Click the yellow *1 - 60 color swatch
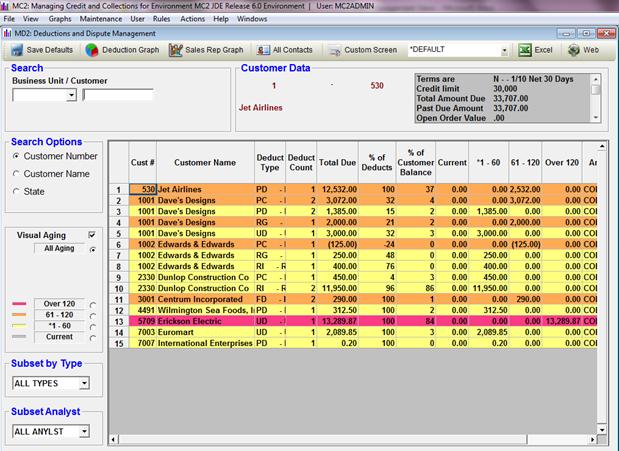This screenshot has width=619, height=451. (x=19, y=326)
